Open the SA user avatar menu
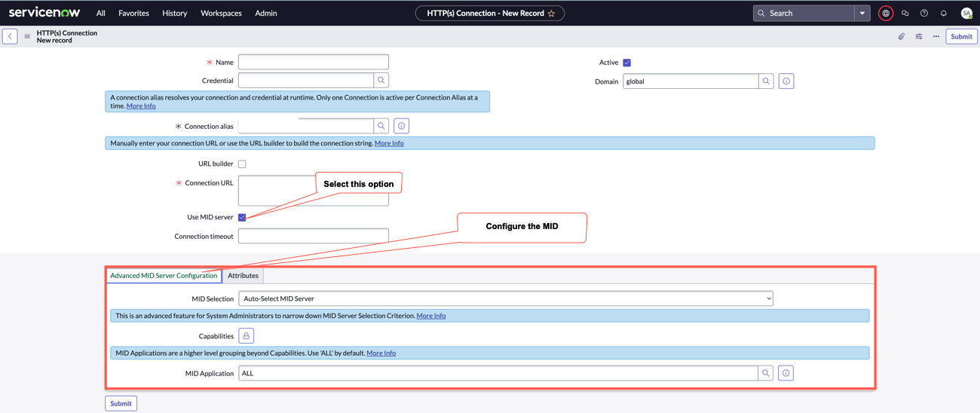 coord(966,14)
